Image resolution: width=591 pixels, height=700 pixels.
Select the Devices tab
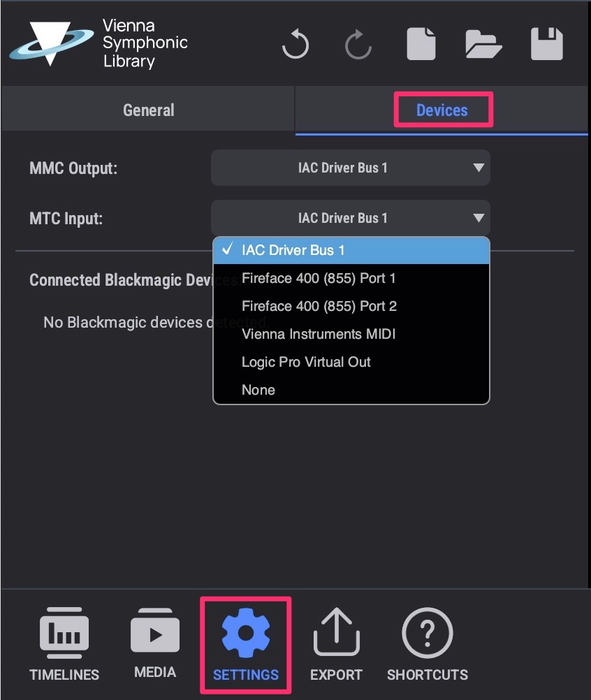442,110
